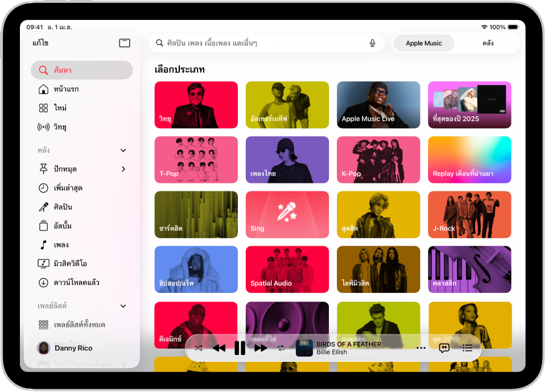Open ศิลปิน artists in the library
The image size is (548, 392).
click(x=82, y=207)
